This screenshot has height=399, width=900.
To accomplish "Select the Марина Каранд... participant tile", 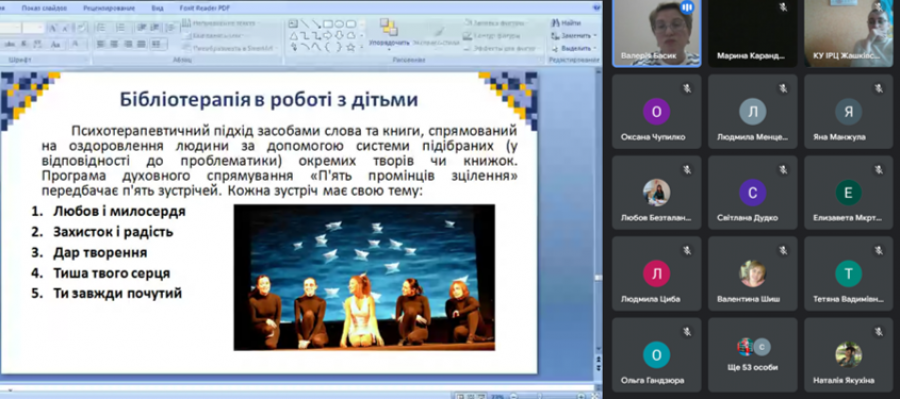I will (x=752, y=33).
